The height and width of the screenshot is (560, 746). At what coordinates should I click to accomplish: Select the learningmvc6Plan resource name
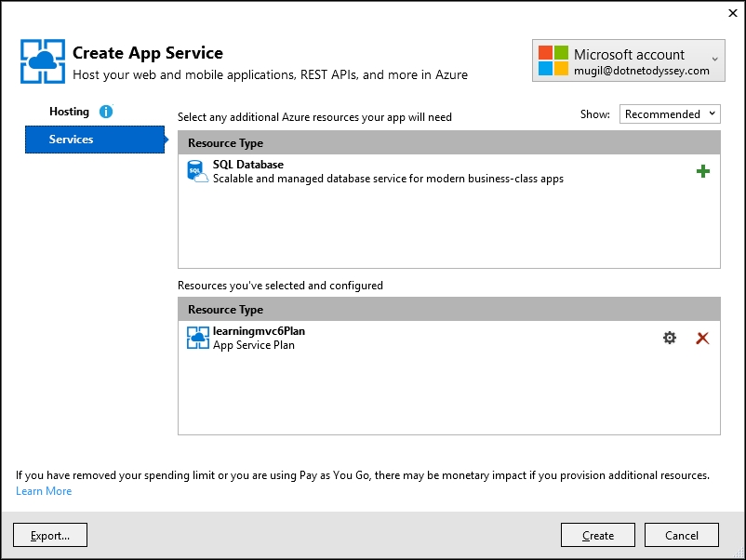259,331
